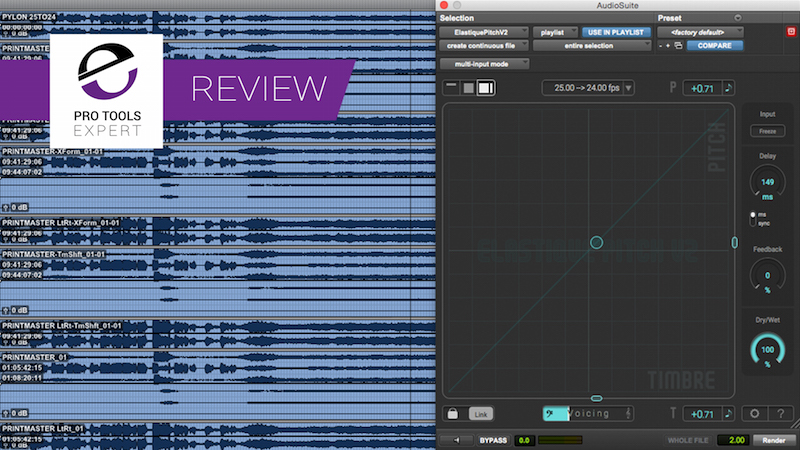Viewport: 800px width, 450px height.
Task: Click the previous preset minus icon
Action: click(661, 46)
